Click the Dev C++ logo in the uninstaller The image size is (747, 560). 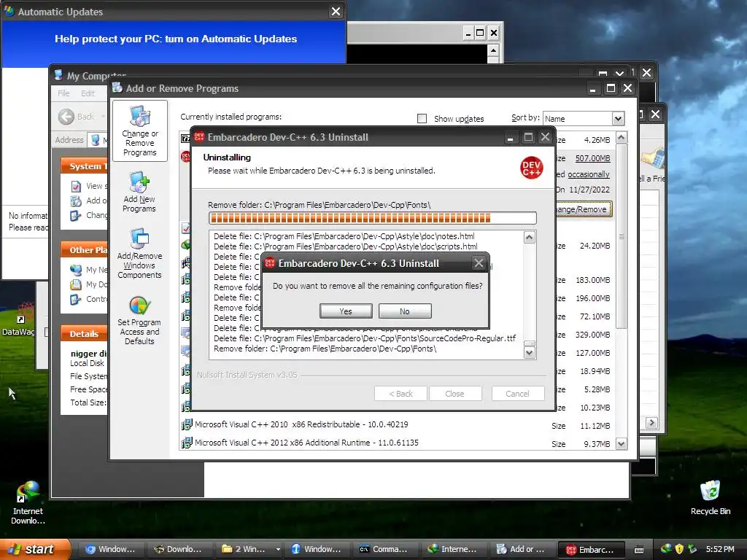[x=531, y=168]
